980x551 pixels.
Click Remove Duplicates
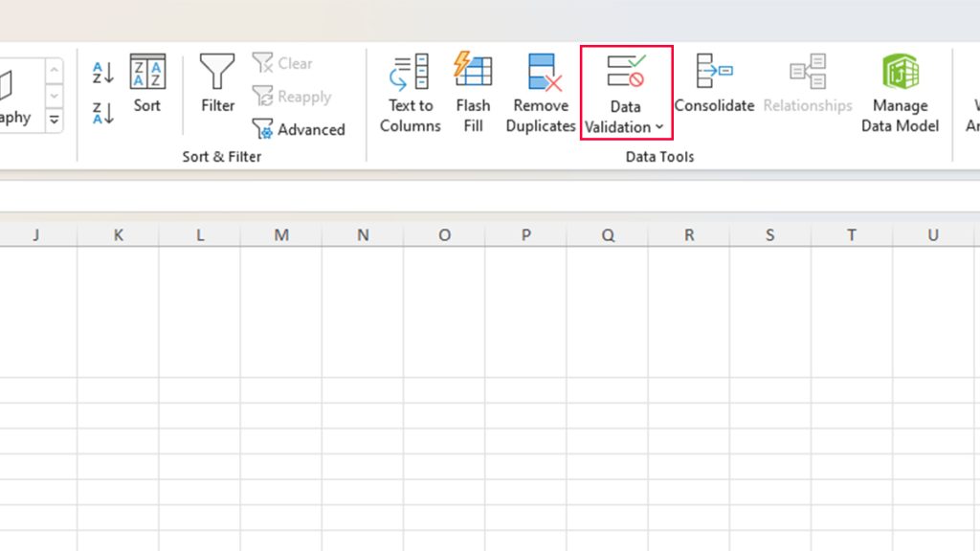541,94
